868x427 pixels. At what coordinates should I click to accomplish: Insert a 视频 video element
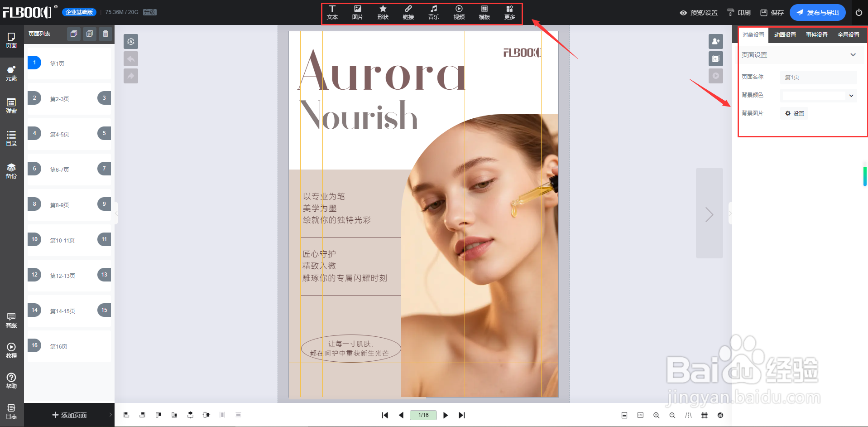tap(459, 12)
